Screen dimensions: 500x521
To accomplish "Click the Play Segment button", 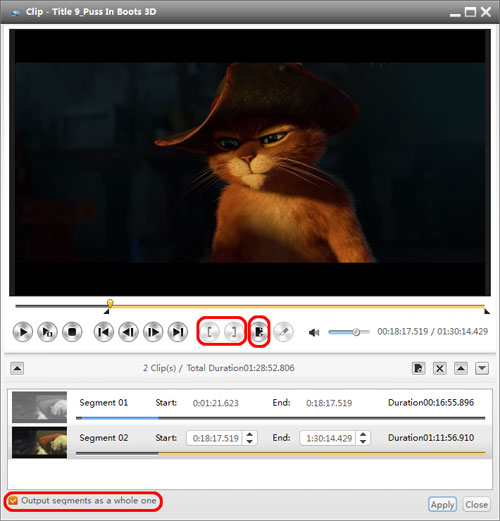I will (x=47, y=332).
